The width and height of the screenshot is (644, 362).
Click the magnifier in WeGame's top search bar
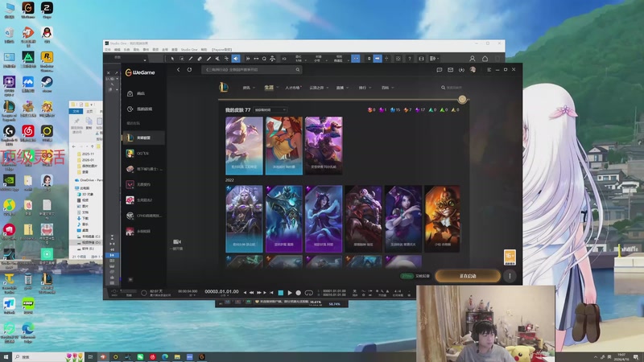click(x=298, y=70)
